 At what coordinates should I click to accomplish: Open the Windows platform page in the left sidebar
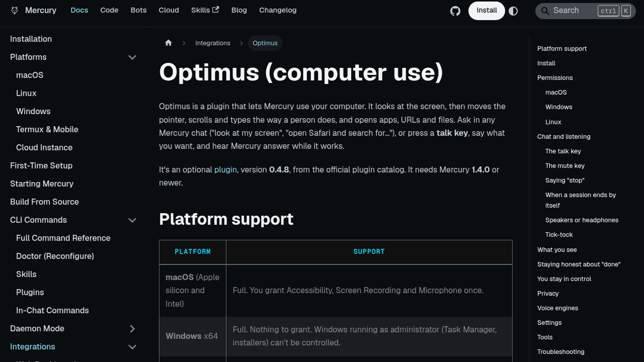[33, 111]
